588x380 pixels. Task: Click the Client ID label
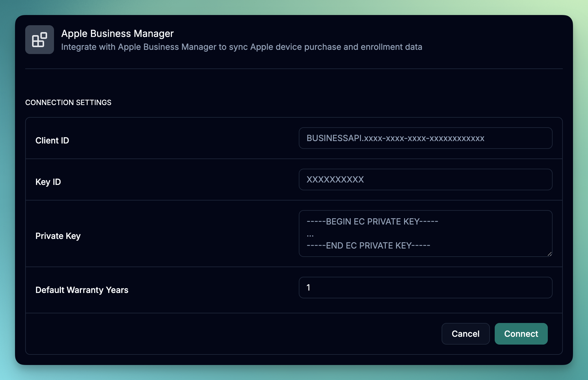52,140
